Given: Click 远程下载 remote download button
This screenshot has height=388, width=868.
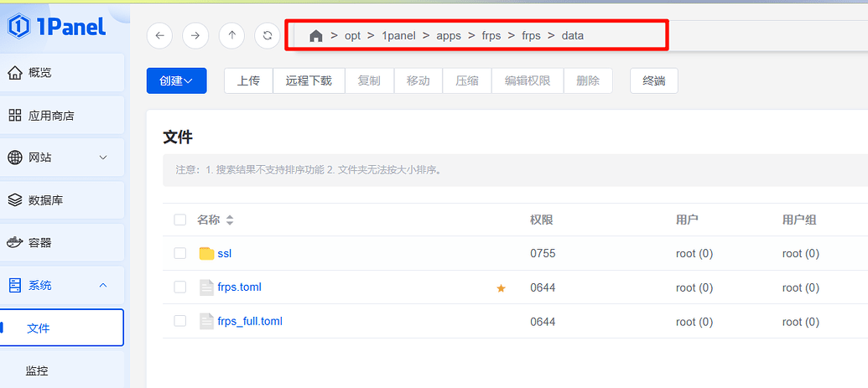Looking at the screenshot, I should tap(309, 80).
